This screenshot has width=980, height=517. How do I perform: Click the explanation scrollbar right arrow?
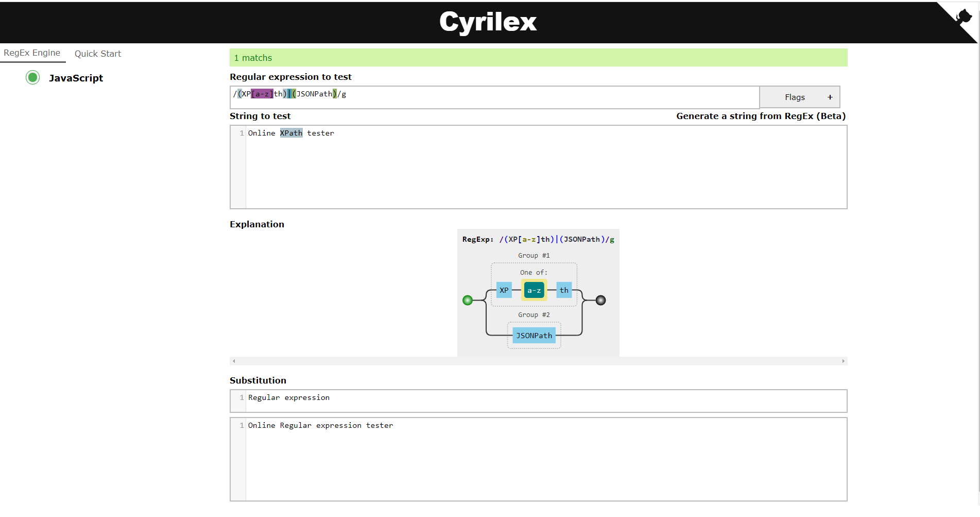coord(843,361)
